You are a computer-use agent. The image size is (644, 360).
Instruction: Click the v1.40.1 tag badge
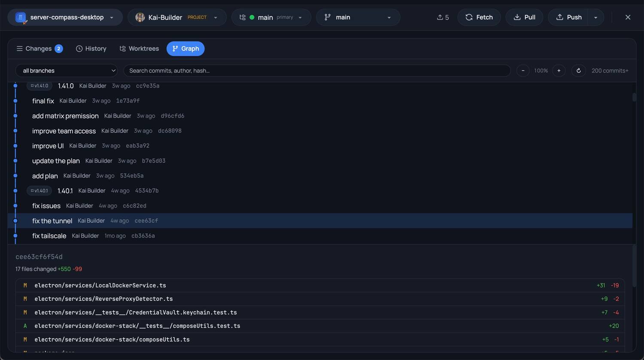[x=39, y=191]
